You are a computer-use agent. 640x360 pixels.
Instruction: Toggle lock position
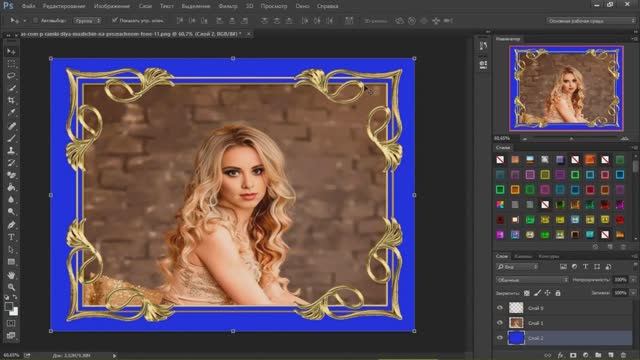[x=547, y=293]
